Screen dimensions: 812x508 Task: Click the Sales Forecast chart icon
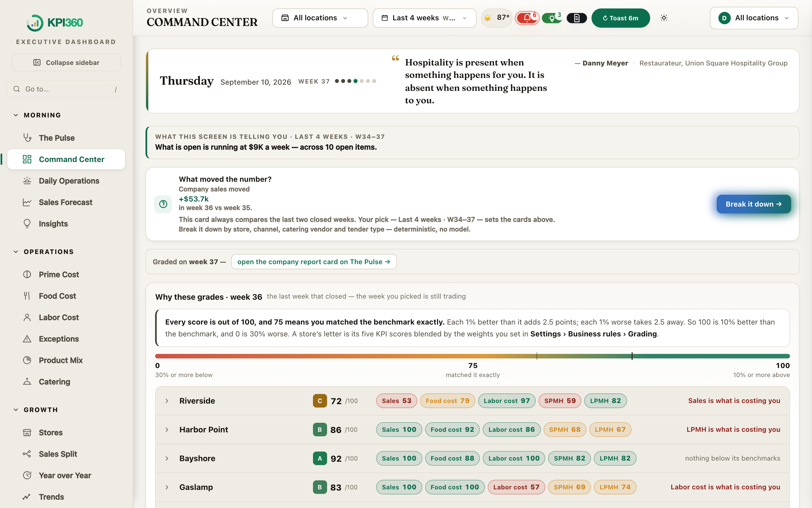(x=27, y=202)
